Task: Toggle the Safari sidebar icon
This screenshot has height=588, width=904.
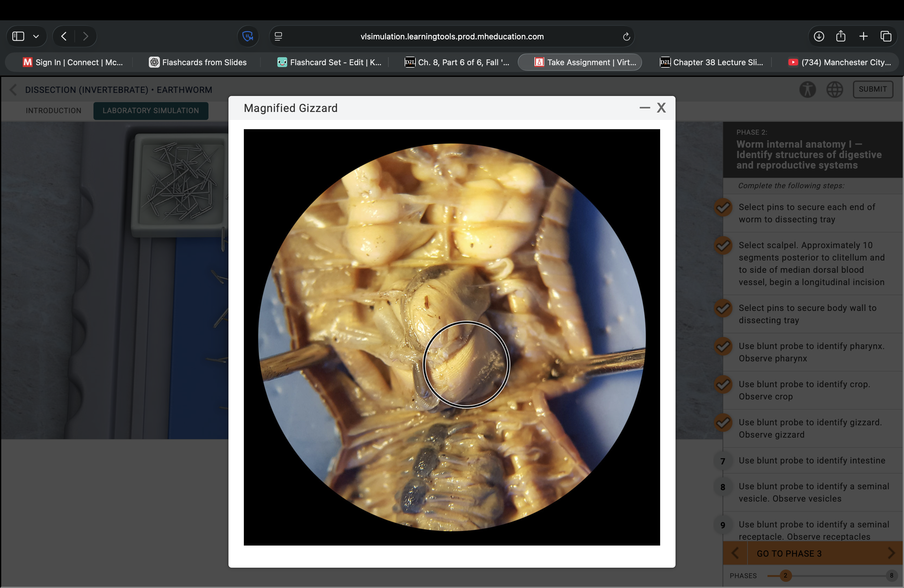Action: [18, 37]
